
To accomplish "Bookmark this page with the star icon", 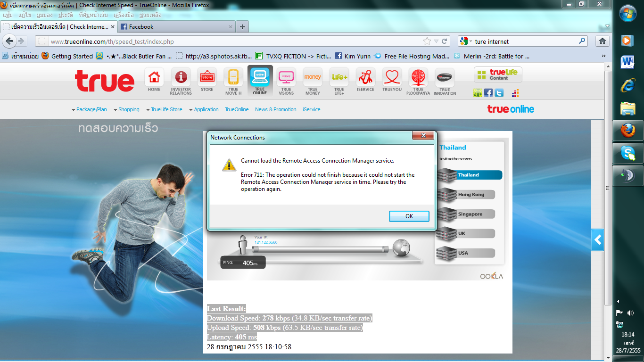I will (427, 41).
